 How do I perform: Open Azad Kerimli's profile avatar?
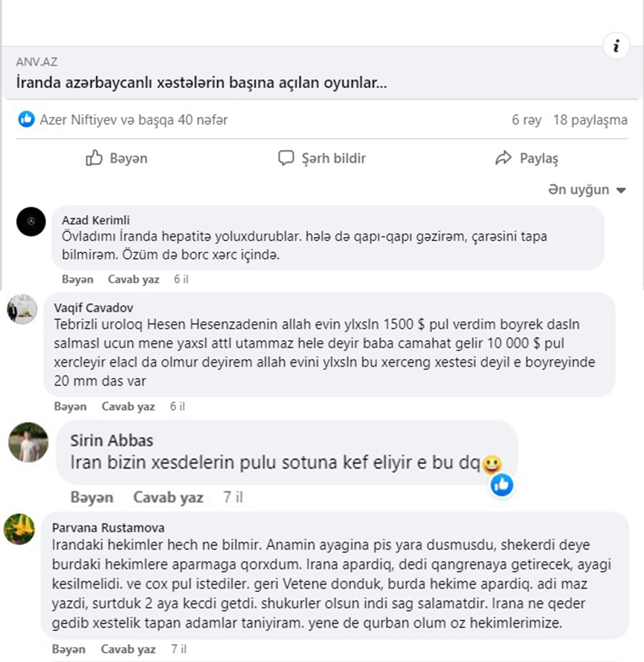tap(31, 221)
